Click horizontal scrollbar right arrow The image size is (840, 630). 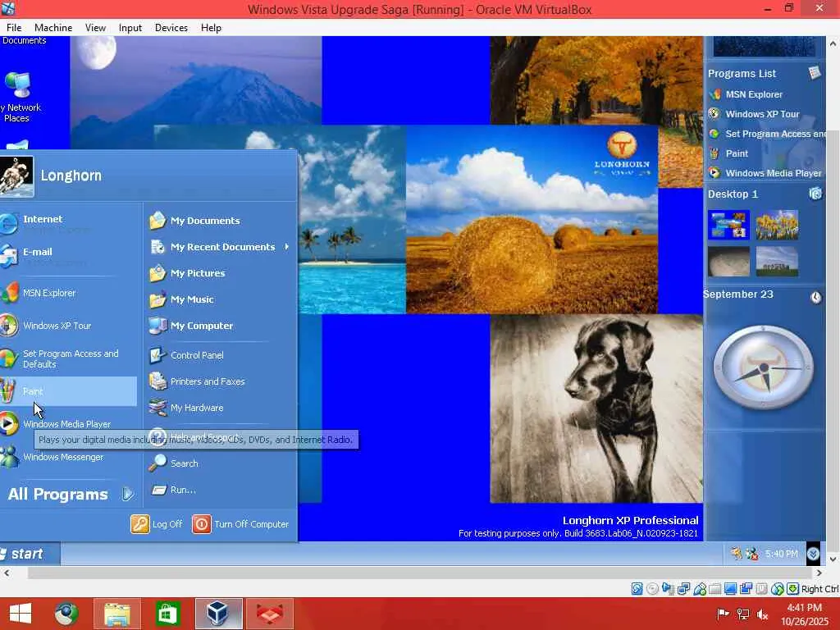point(819,573)
